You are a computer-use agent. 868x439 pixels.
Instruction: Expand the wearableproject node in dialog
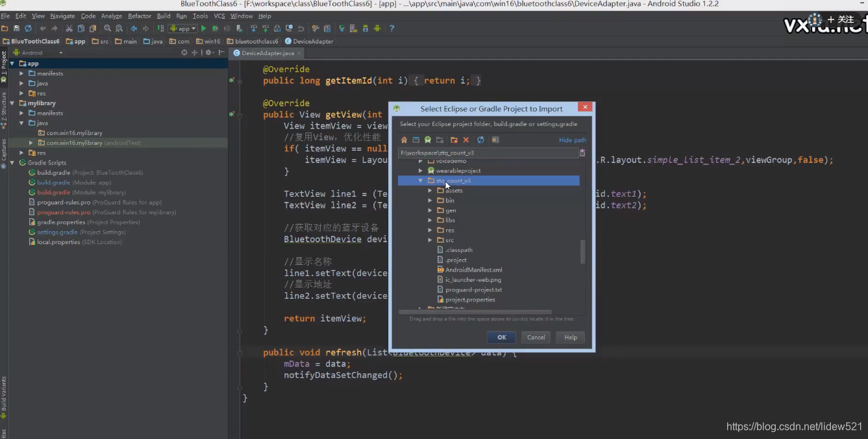coord(421,171)
